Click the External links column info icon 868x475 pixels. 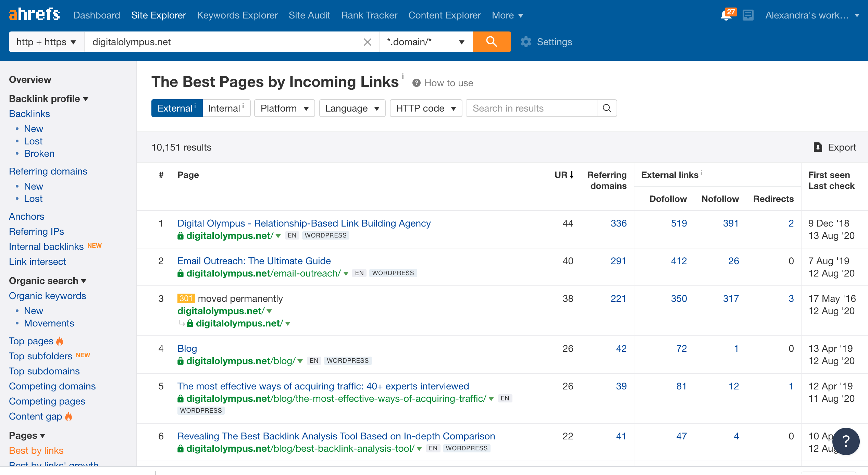pos(702,172)
